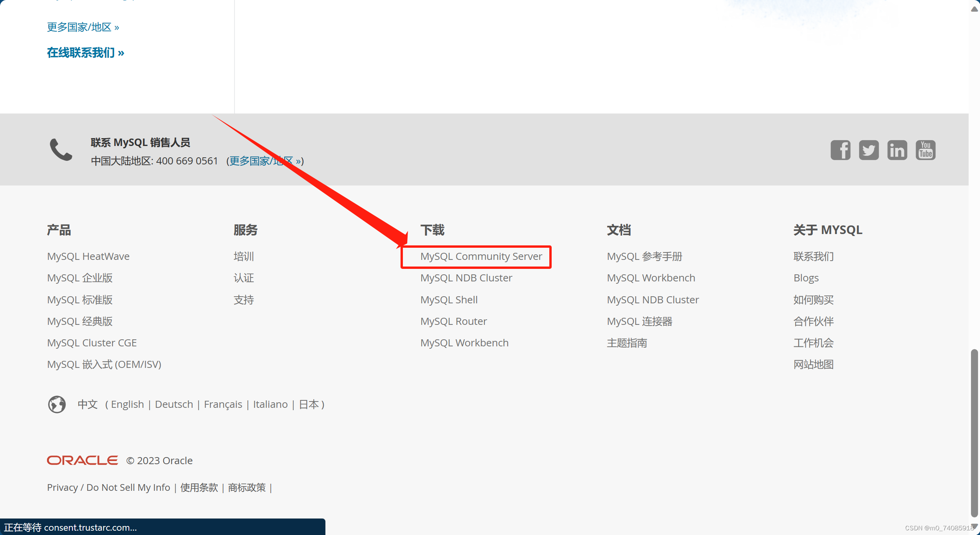This screenshot has height=535, width=980.
Task: Click the vertical scrollbar thumb
Action: click(x=974, y=432)
